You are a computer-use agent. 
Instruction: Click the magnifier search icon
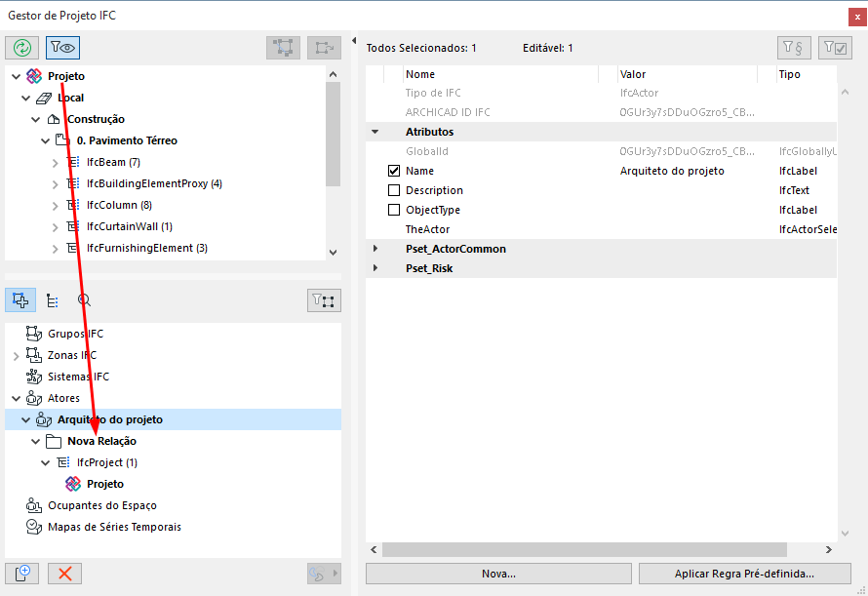point(84,300)
